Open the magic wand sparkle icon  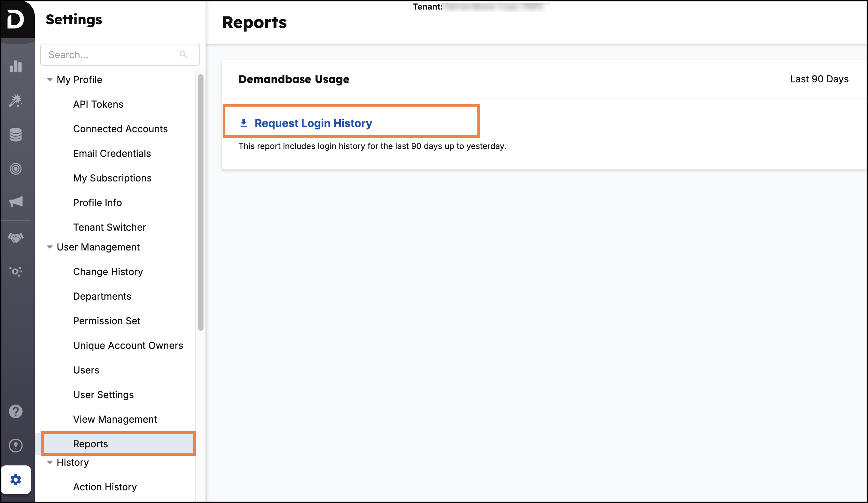point(16,100)
